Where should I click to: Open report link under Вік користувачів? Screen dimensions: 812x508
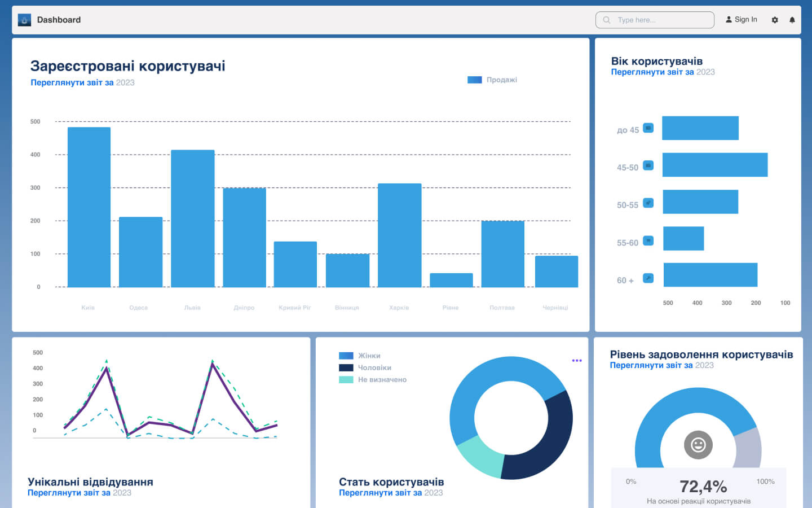tap(663, 72)
